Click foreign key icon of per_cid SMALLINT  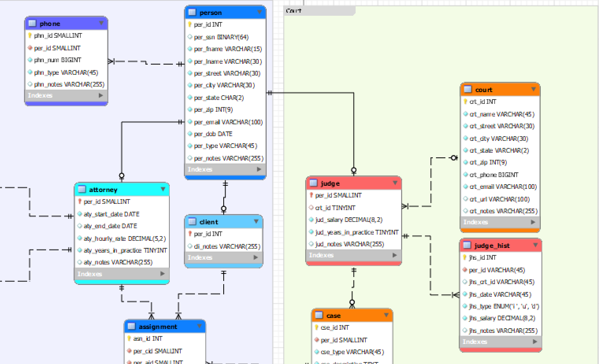129,351
